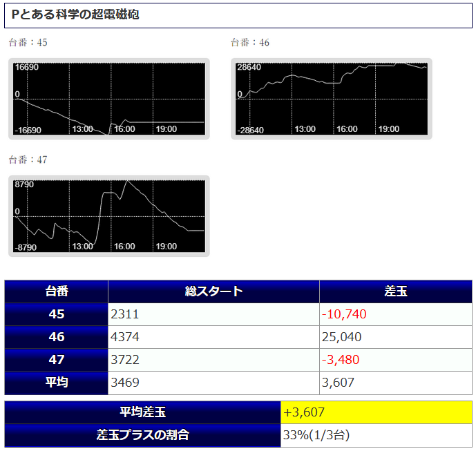
Task: Click the machine 47 slump graph
Action: (109, 216)
